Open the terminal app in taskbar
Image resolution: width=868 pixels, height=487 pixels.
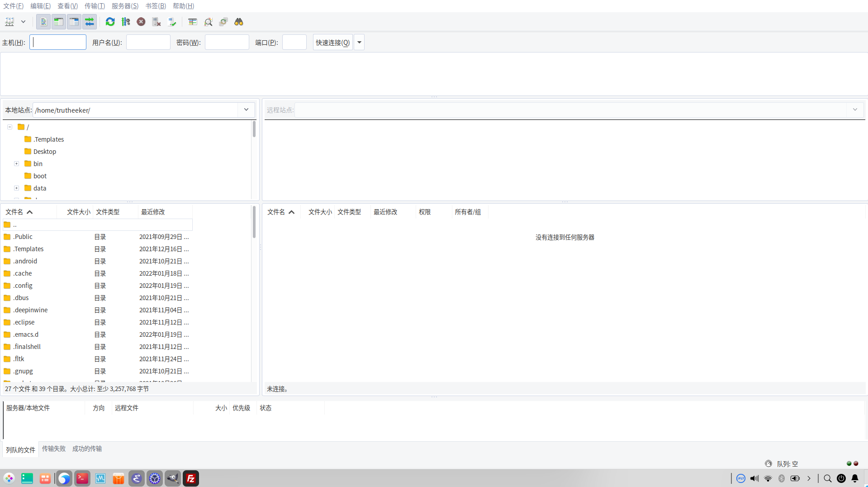(82, 478)
